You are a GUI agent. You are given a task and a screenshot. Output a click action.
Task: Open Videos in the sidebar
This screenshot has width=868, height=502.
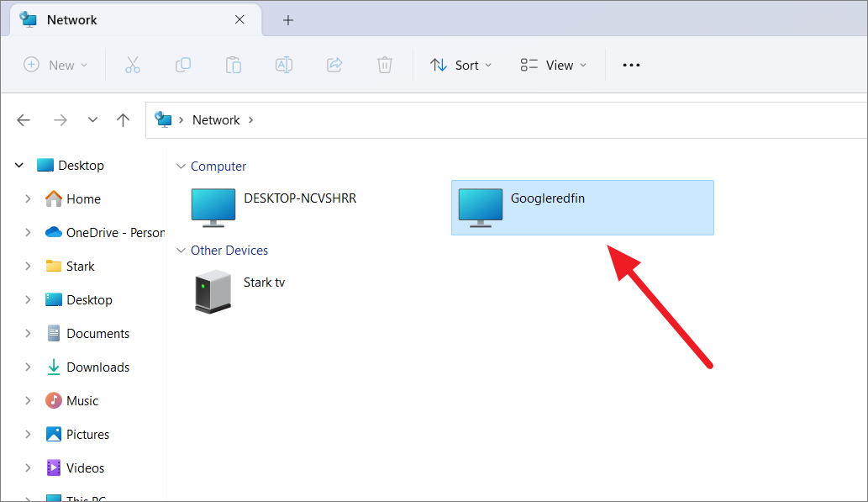[75, 468]
